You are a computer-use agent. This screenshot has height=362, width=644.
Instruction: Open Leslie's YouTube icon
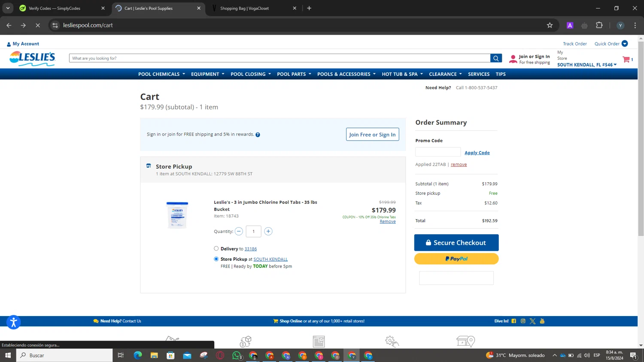[542, 321]
